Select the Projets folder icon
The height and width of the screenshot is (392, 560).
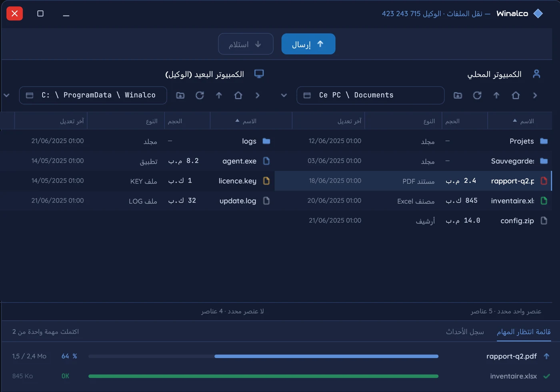pos(544,141)
